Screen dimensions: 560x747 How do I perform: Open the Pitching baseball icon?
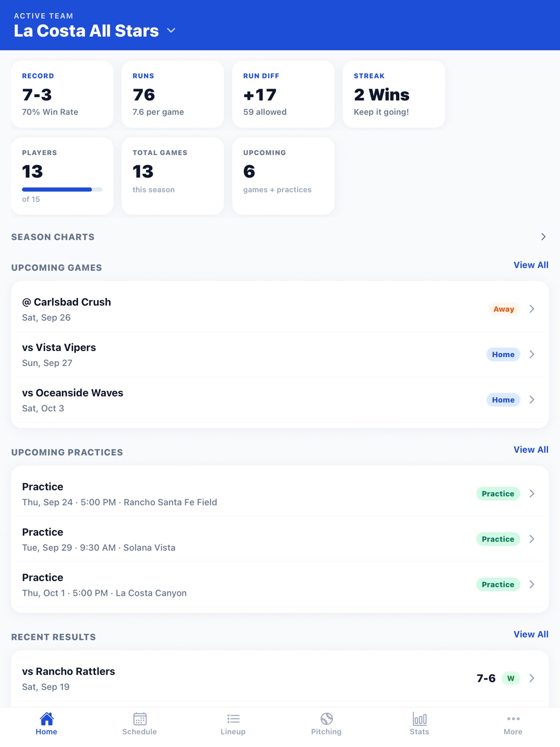(326, 719)
